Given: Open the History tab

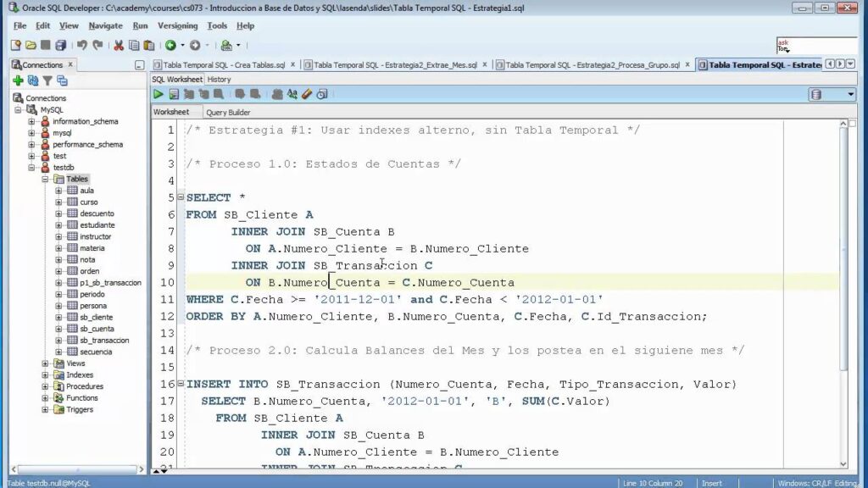Looking at the screenshot, I should (x=219, y=80).
